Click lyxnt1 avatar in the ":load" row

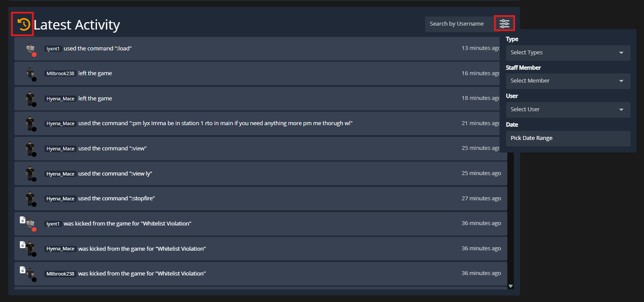point(30,49)
